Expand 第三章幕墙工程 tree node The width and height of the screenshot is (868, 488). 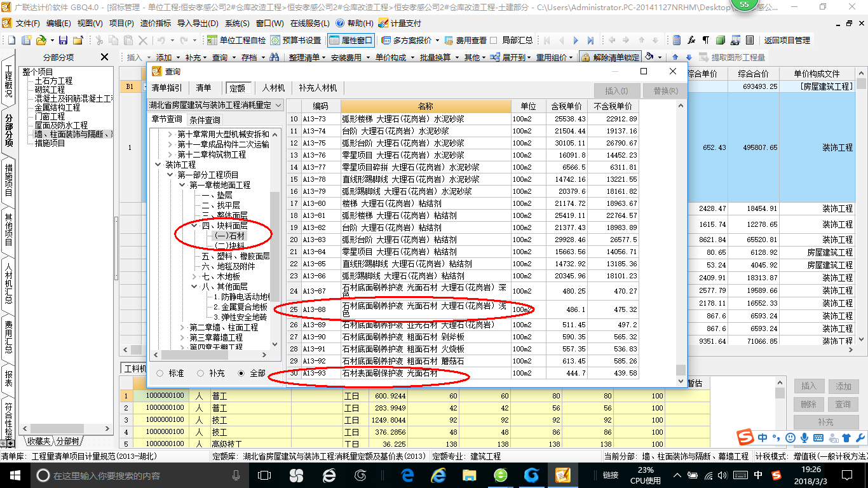[x=182, y=337]
